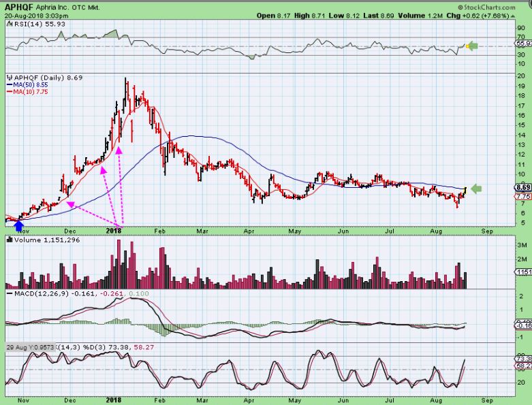Select the Last 8.69 value in header

[379, 16]
